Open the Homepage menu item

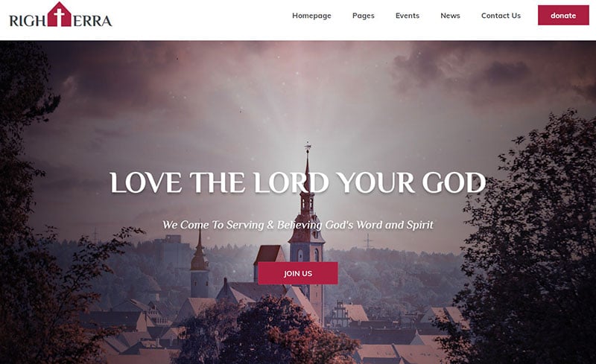click(311, 16)
